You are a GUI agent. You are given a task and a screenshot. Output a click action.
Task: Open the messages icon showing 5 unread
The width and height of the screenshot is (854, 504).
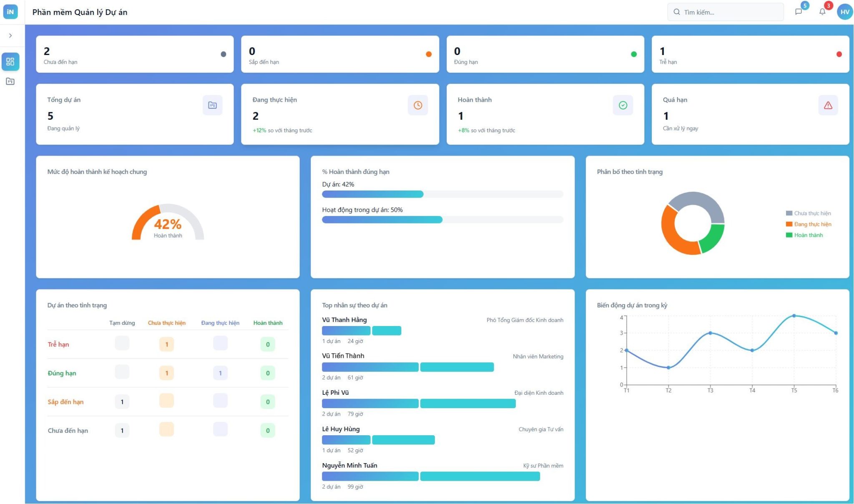(x=799, y=12)
